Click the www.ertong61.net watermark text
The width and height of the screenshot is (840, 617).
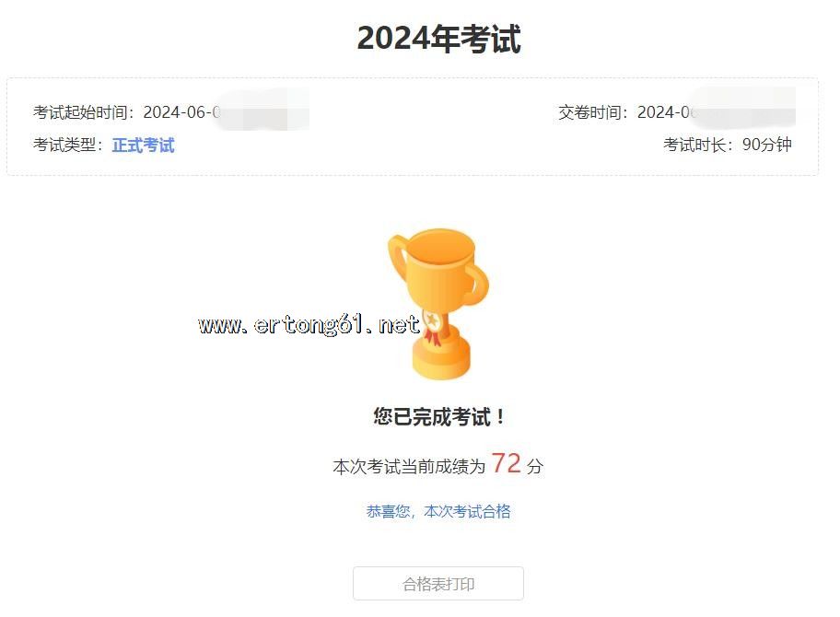coord(309,324)
